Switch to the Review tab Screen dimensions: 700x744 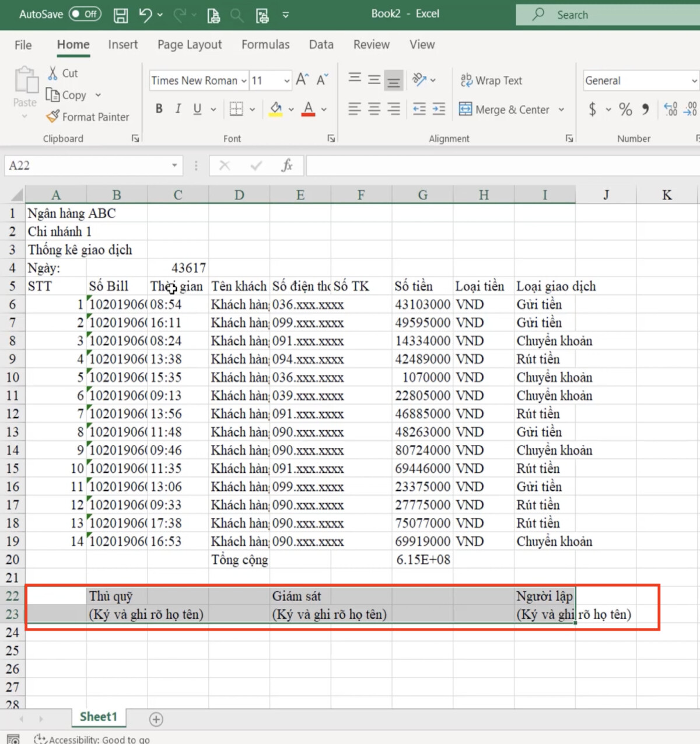(x=372, y=45)
